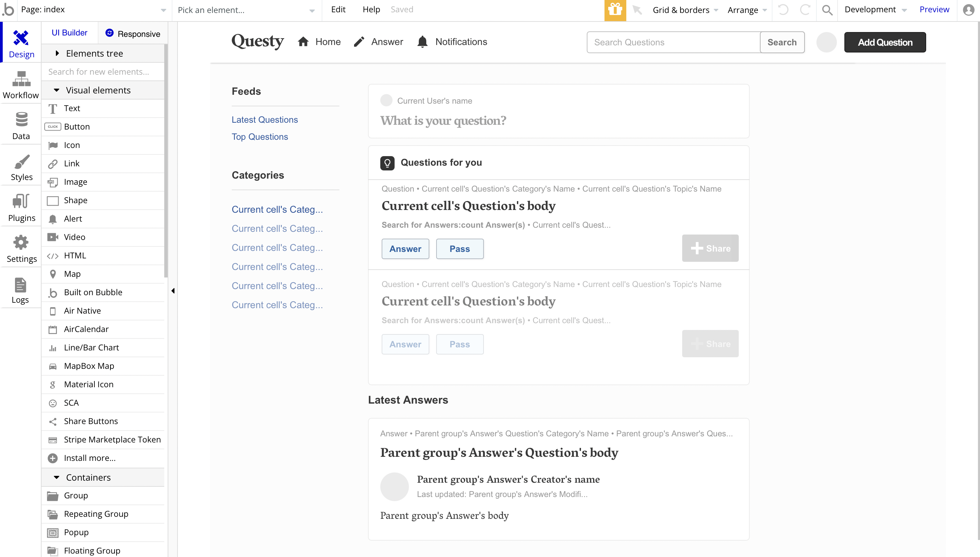Click the magnifier search icon in toolbar
Viewport: 980px width, 557px height.
click(827, 10)
